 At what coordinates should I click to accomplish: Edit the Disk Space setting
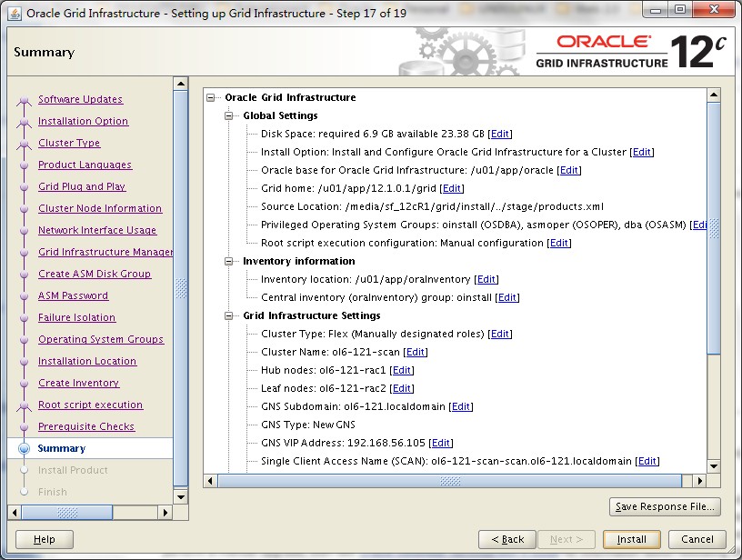(500, 134)
